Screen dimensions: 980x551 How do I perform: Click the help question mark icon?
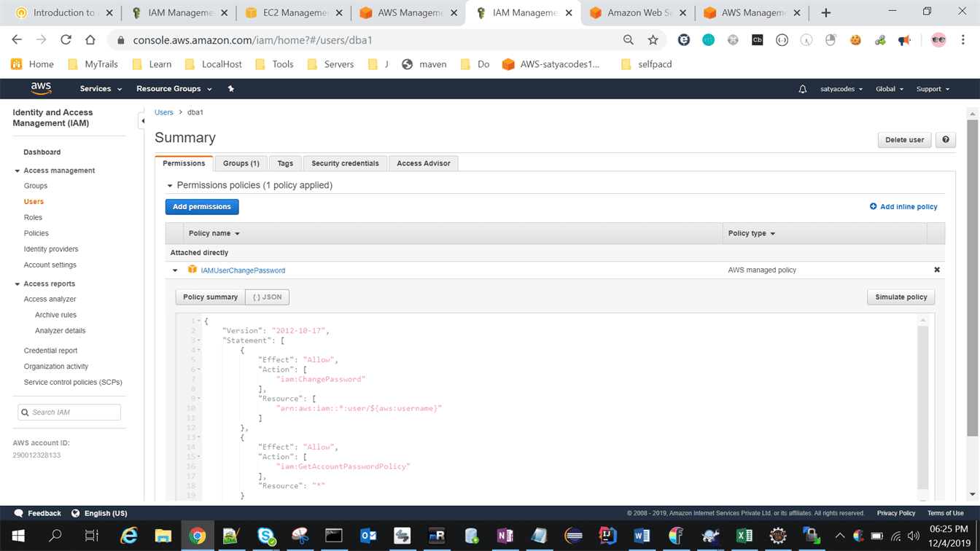click(x=946, y=140)
